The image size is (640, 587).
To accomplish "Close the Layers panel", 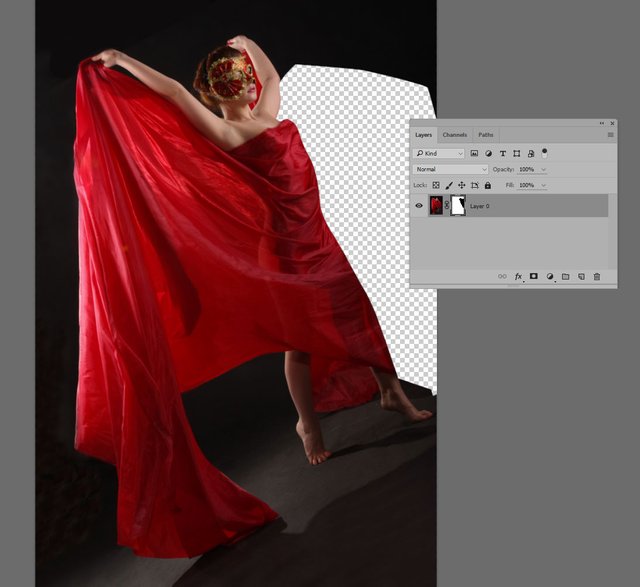I will 612,123.
